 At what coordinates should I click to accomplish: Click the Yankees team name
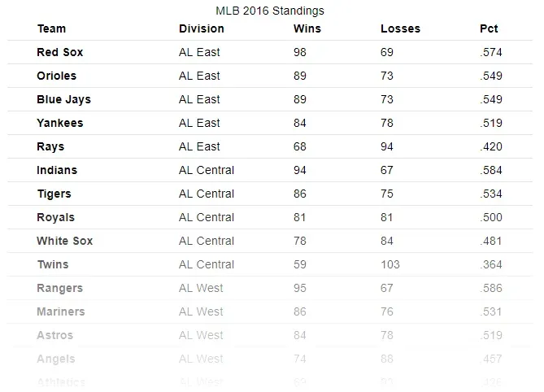pyautogui.click(x=59, y=123)
